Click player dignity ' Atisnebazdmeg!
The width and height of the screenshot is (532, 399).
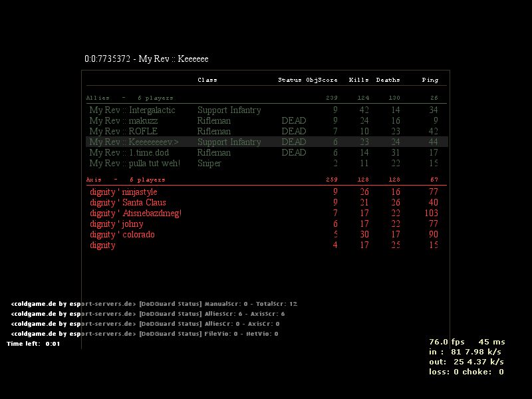point(136,213)
